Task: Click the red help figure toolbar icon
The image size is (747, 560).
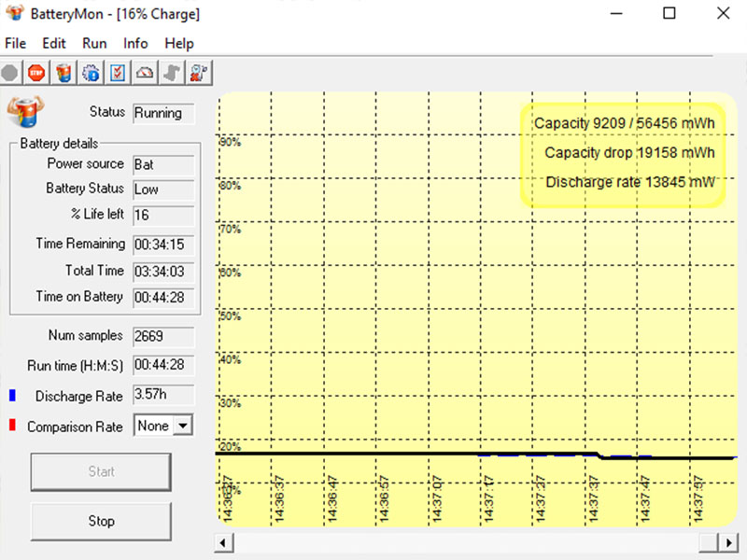Action: tap(199, 74)
